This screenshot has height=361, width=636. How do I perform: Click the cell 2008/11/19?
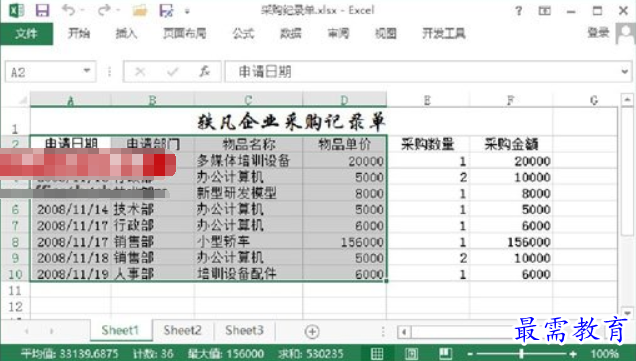[71, 275]
